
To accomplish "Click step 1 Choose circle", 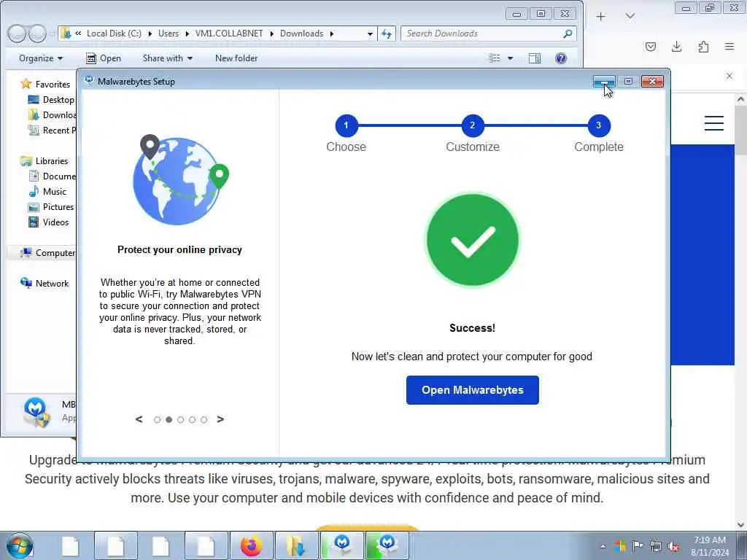I will (x=347, y=125).
